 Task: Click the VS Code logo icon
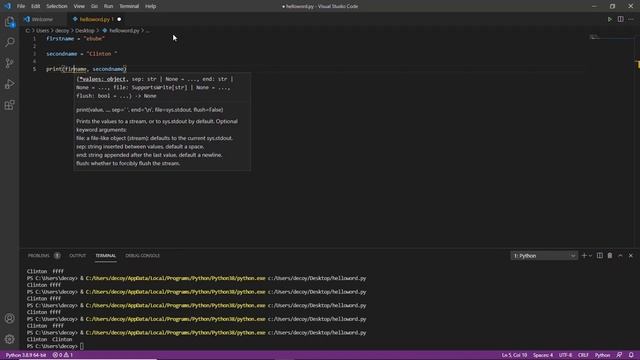(7, 6)
